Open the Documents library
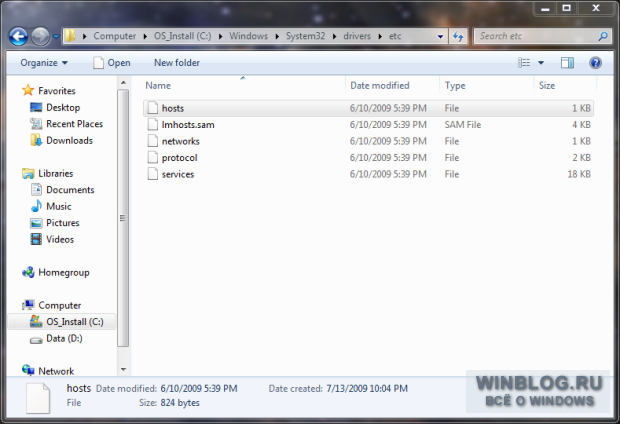Screen dimensions: 620x424 (62, 190)
